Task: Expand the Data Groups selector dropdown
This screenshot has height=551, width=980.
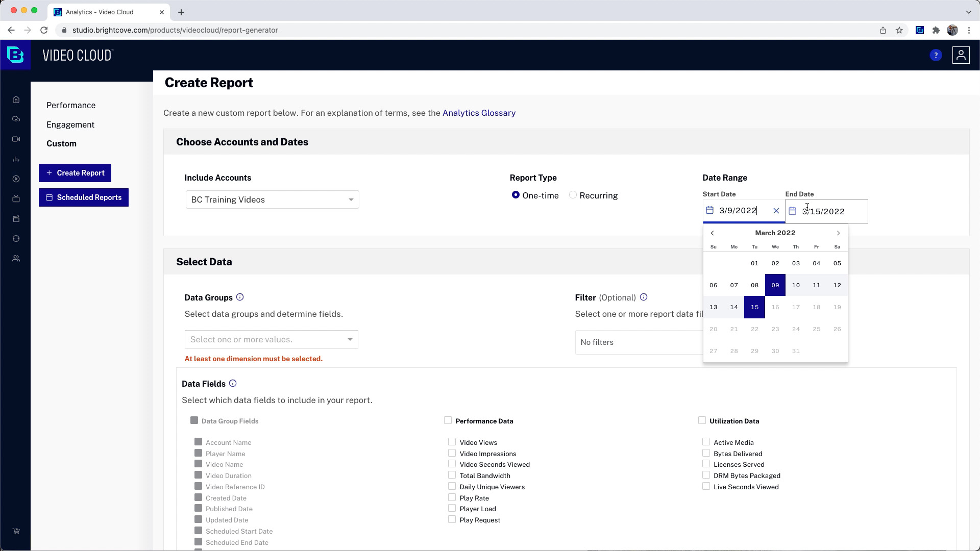Action: [x=271, y=339]
